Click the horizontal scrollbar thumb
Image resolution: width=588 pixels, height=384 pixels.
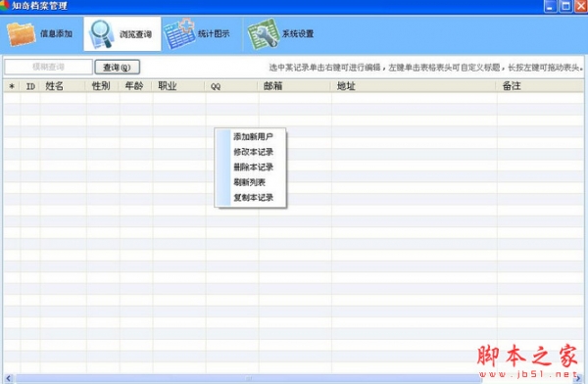(248, 378)
